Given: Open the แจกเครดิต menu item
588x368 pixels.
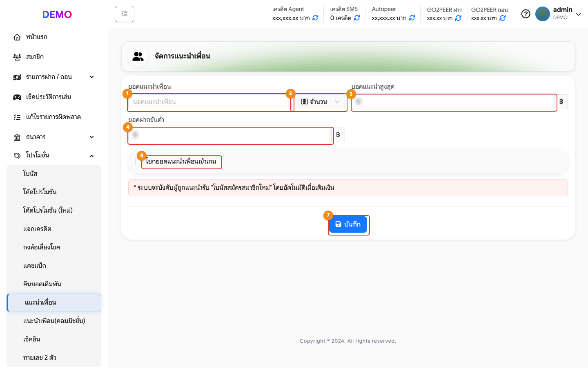Looking at the screenshot, I should pos(54,229).
